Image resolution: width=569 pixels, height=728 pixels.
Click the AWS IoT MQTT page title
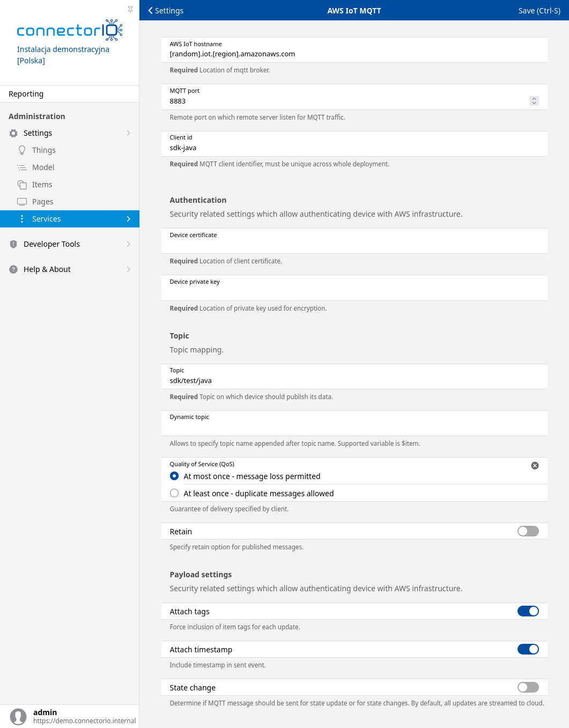click(x=354, y=11)
